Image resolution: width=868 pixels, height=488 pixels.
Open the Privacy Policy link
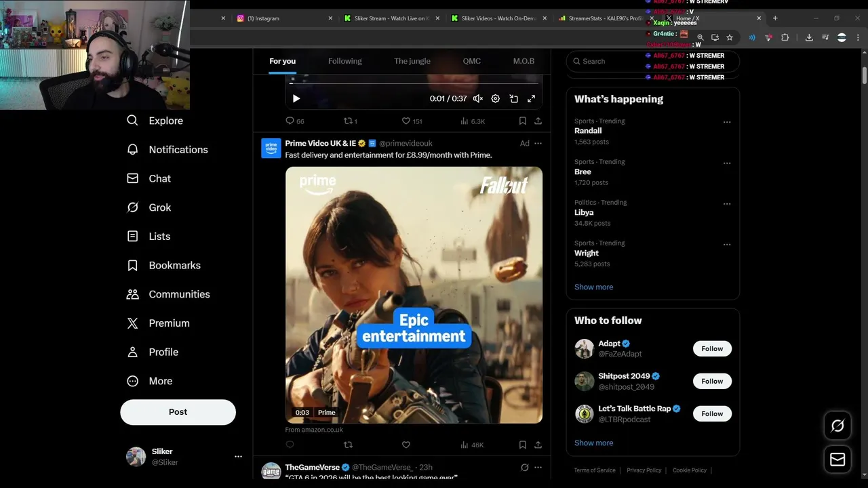[644, 470]
